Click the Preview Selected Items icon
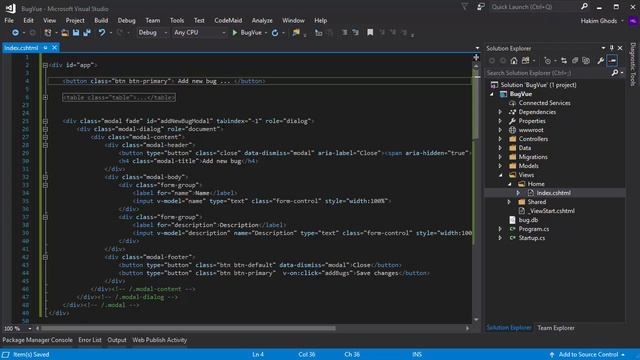 612,61
